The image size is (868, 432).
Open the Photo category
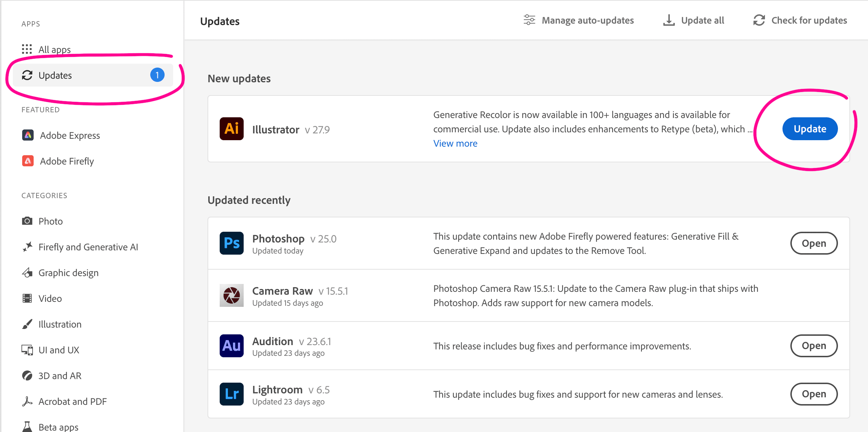[x=50, y=221]
